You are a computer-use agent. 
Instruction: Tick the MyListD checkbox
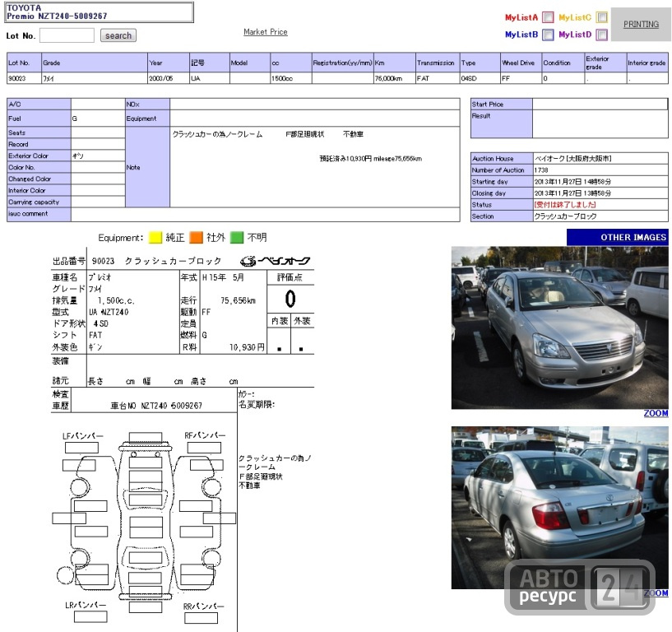pos(602,35)
